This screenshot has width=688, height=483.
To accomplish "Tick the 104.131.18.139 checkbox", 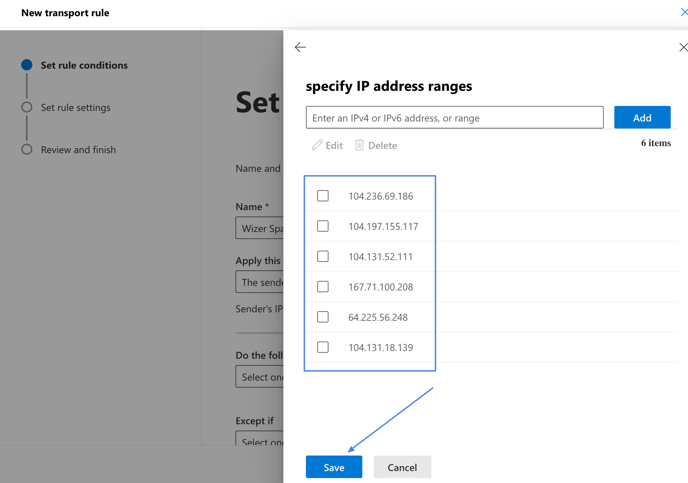I will click(322, 347).
